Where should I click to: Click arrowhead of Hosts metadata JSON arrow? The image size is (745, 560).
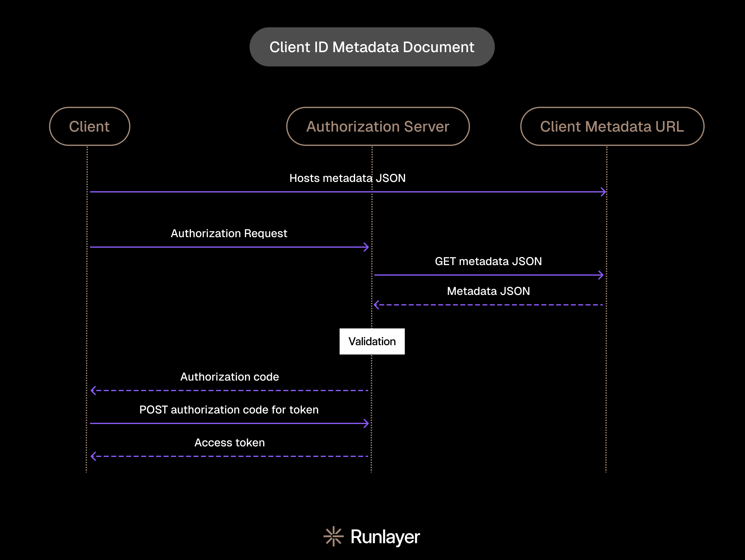604,192
